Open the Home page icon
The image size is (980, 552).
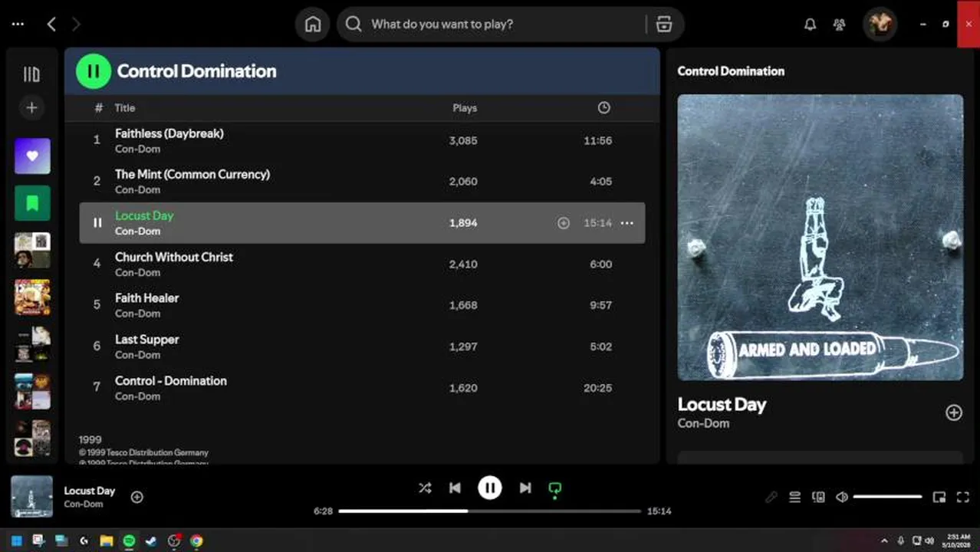tap(313, 25)
